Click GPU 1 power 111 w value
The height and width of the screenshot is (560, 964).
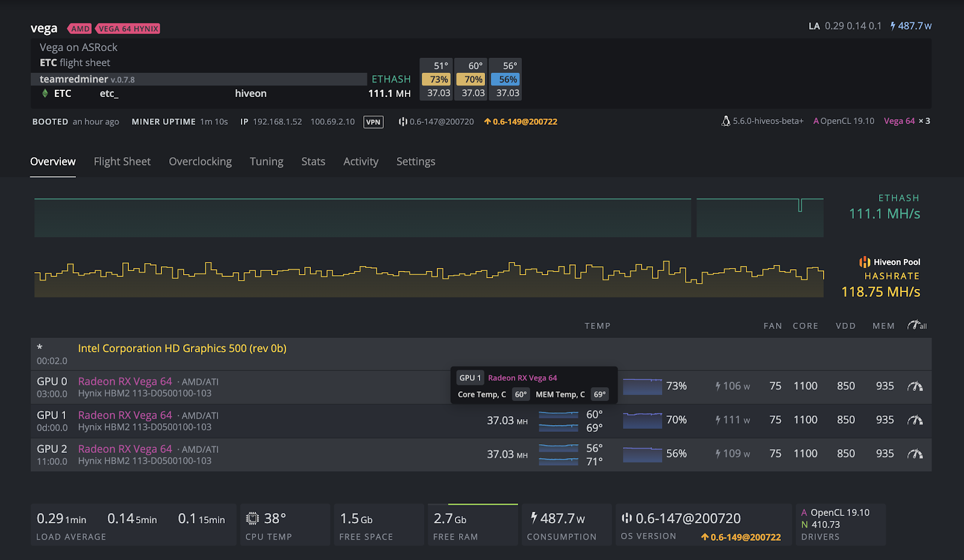(x=733, y=420)
